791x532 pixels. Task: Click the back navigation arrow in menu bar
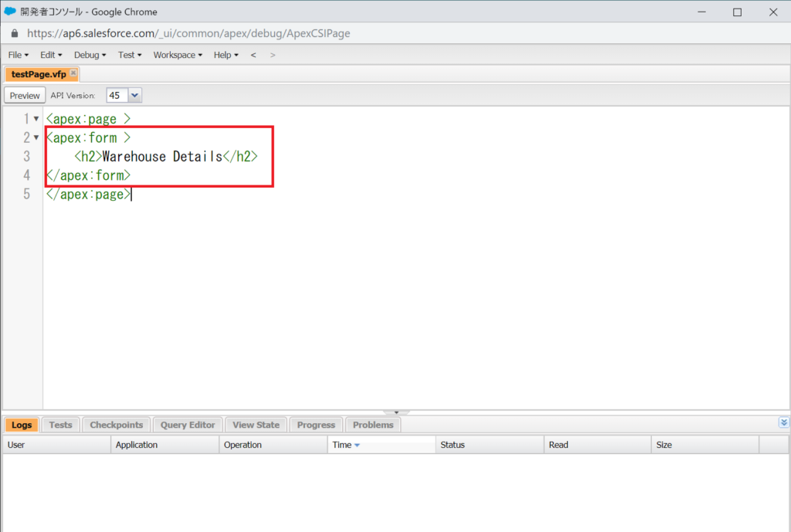(x=253, y=55)
